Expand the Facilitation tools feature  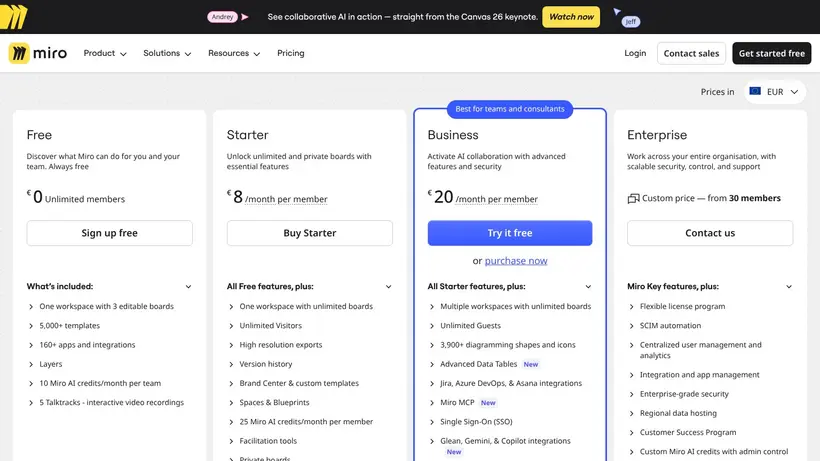pos(263,441)
